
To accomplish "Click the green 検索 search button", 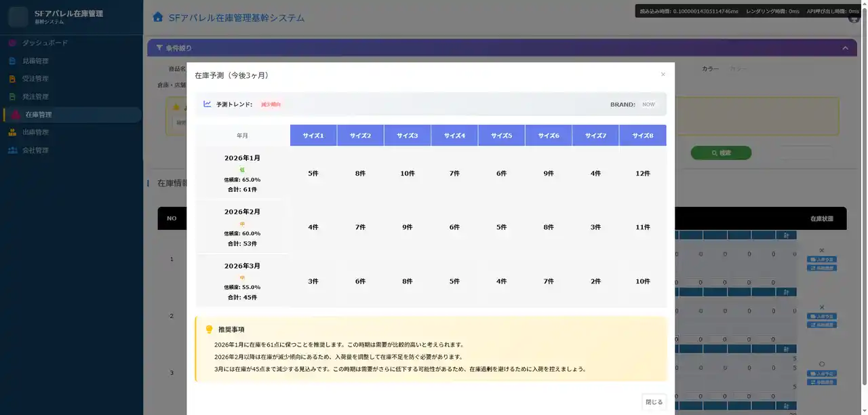I will 721,153.
